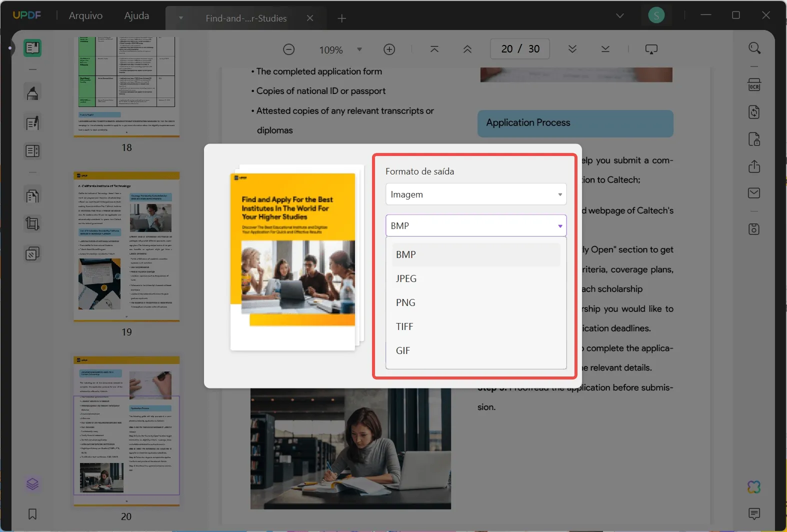Open the Convert PDF export icon
The height and width of the screenshot is (532, 787).
tap(754, 112)
